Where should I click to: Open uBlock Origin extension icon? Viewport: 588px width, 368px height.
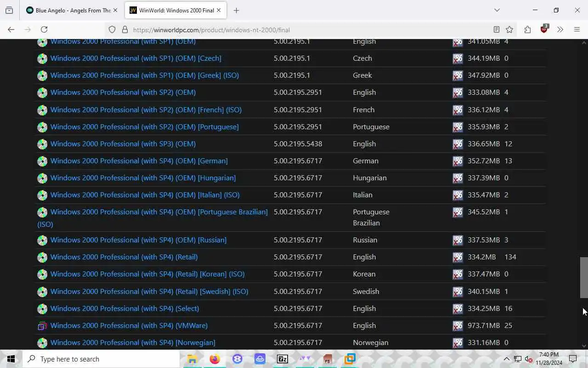544,29
